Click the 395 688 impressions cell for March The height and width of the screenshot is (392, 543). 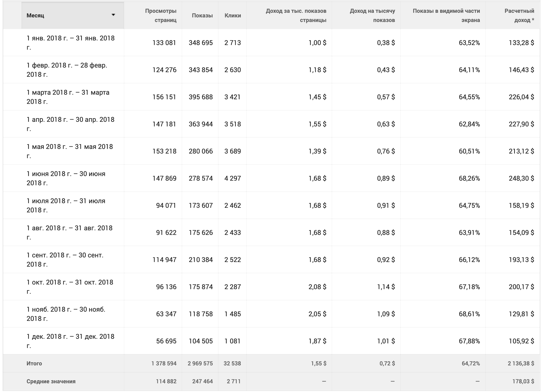(201, 97)
